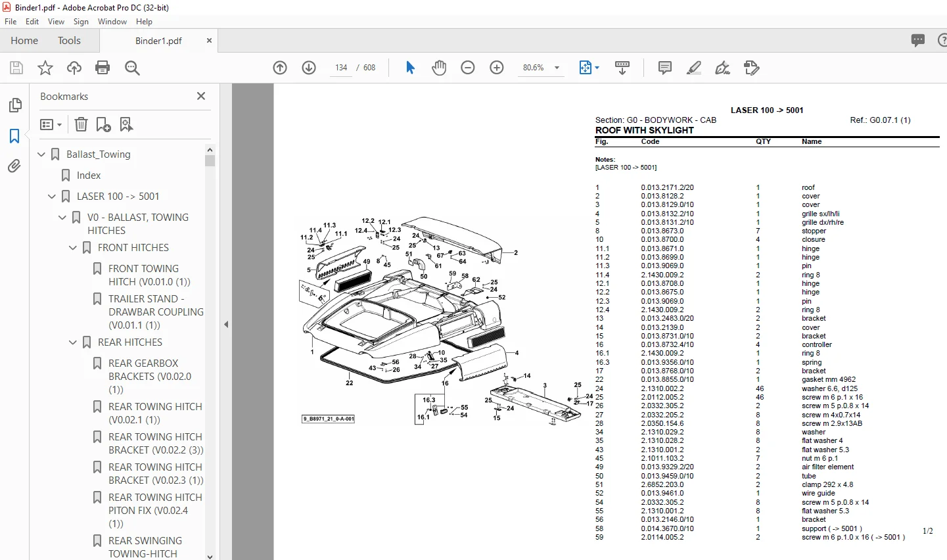Viewport: 947px width, 560px height.
Task: Open REAR TOWING HITCH BRACKET (V0.02.3 (1))
Action: coord(156,474)
